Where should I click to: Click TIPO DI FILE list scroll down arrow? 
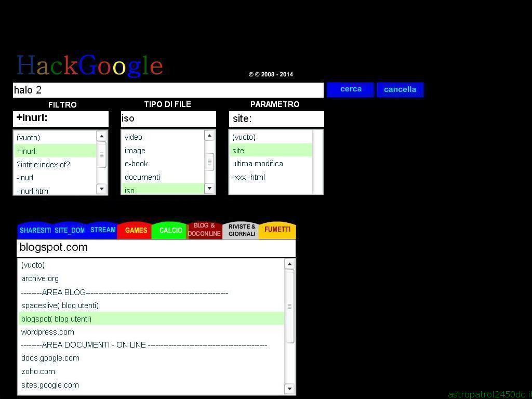click(210, 188)
